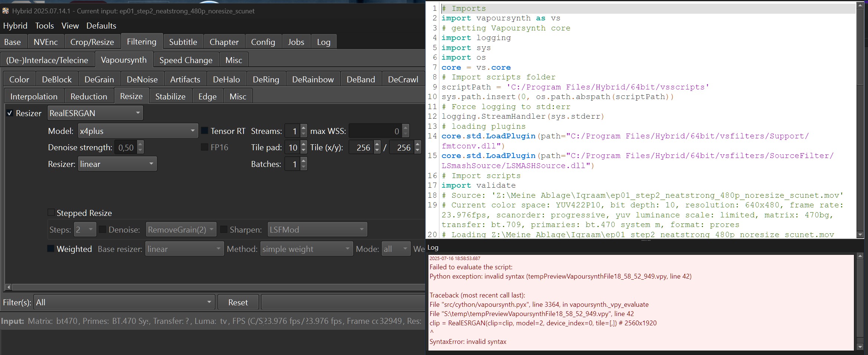868x355 pixels.
Task: Decrease the Tile pad spinner value
Action: [304, 151]
